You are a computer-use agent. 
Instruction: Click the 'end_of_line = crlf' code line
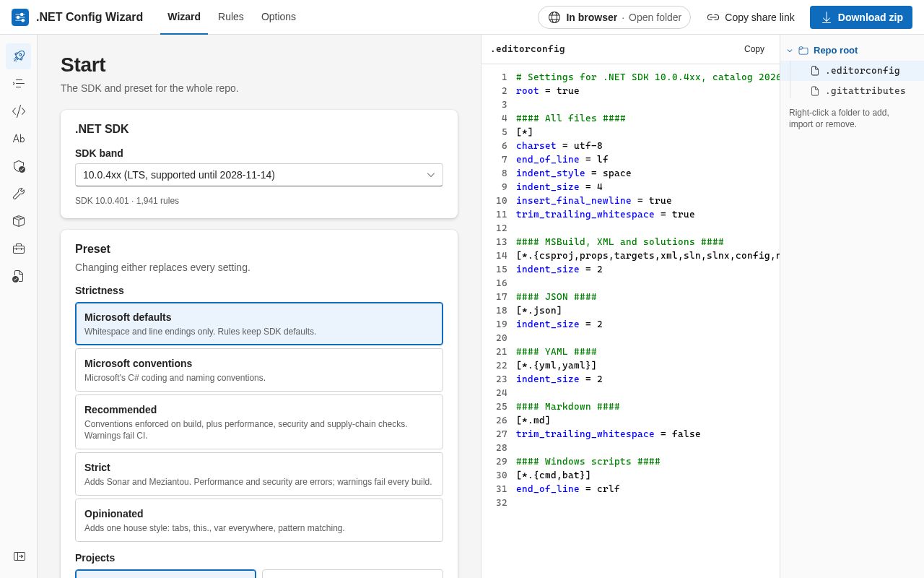click(x=568, y=489)
